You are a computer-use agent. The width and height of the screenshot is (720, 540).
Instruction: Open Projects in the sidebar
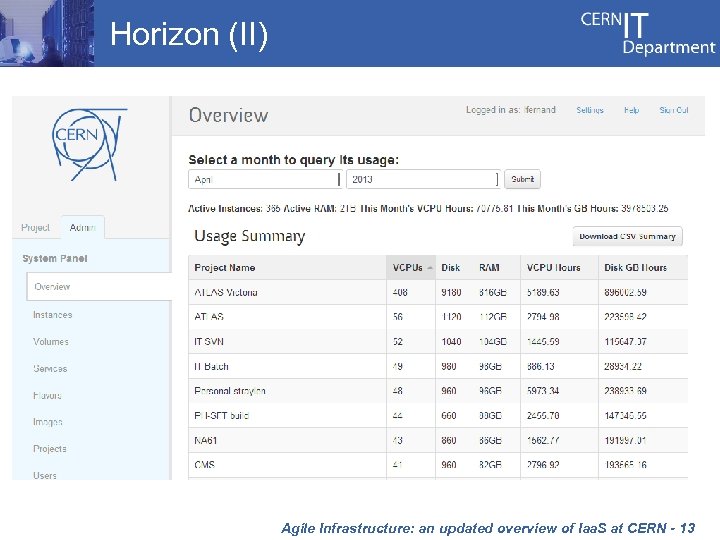point(50,449)
